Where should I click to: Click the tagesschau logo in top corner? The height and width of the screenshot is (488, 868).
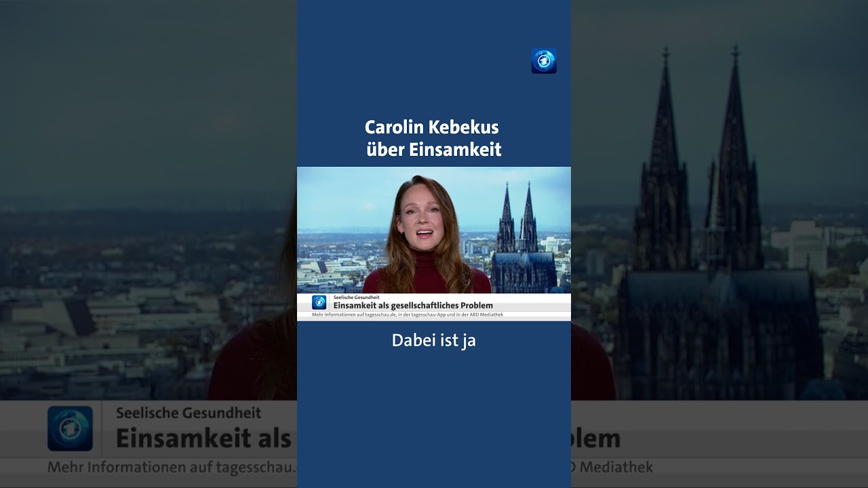pyautogui.click(x=544, y=61)
